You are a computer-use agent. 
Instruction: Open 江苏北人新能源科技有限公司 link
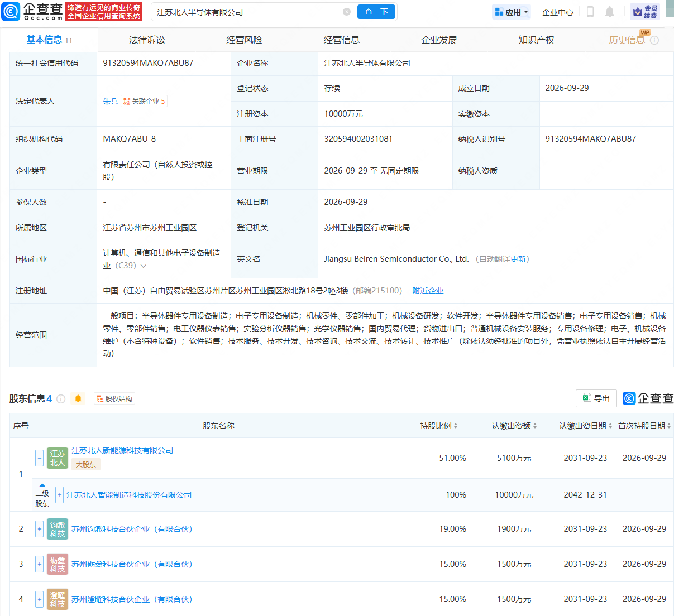pyautogui.click(x=122, y=450)
